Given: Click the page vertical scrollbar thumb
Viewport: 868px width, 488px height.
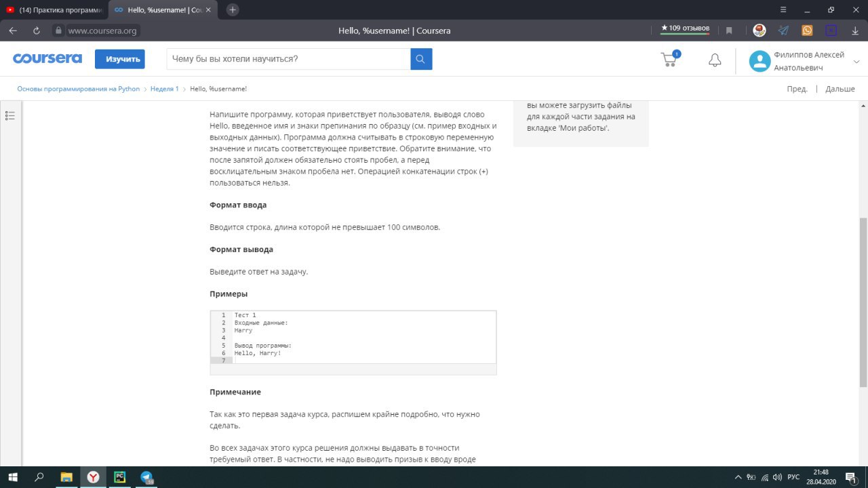Looking at the screenshot, I should [863, 302].
